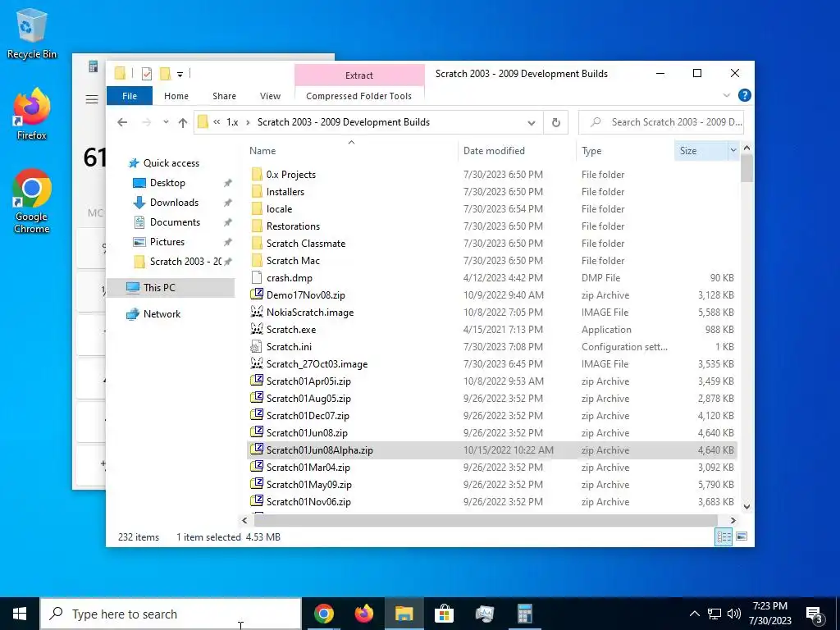Switch to the View ribbon tab
The image size is (840, 630).
coord(270,96)
